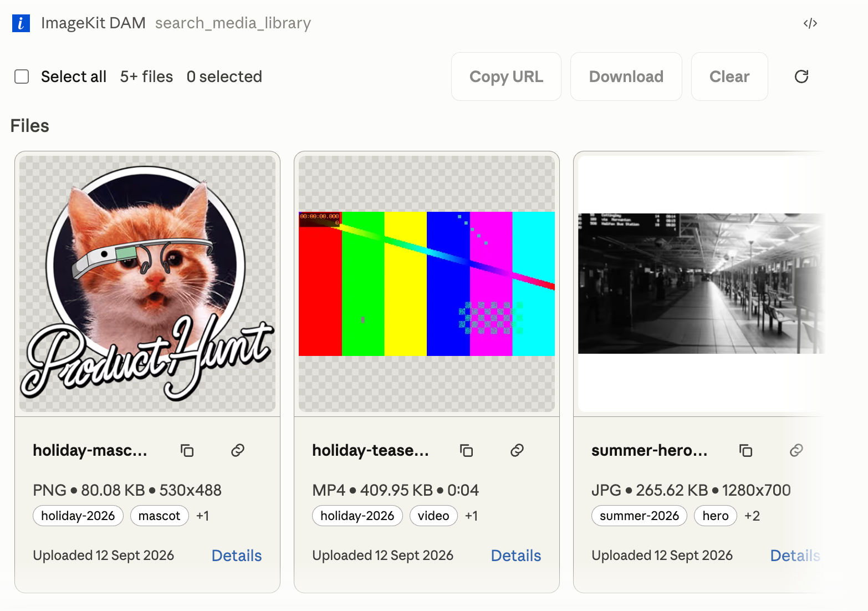Copy the link for the holiday-masc… file
This screenshot has width=868, height=611.
pyautogui.click(x=238, y=450)
